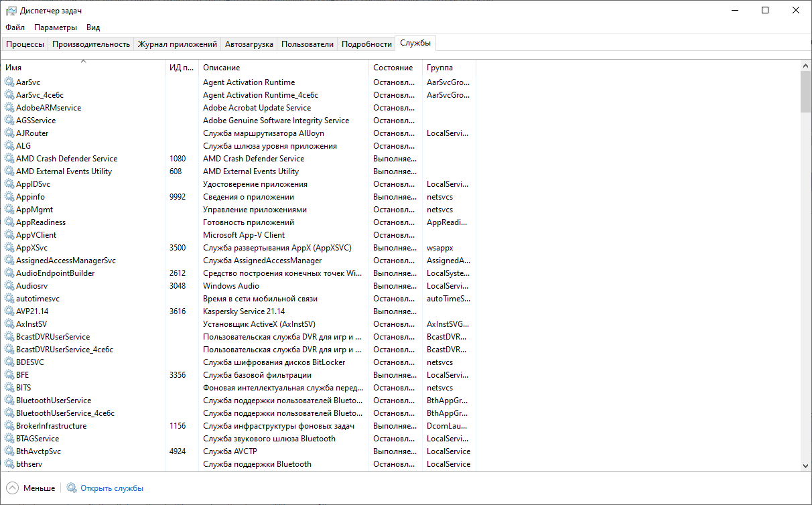Image resolution: width=812 pixels, height=505 pixels.
Task: Switch to the Производительность tab
Action: (x=91, y=44)
